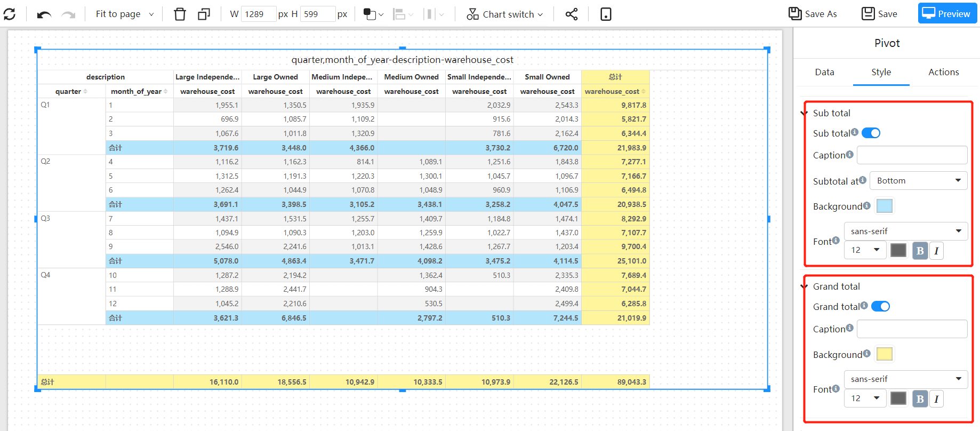Open Grand total font size dropdown

[865, 398]
